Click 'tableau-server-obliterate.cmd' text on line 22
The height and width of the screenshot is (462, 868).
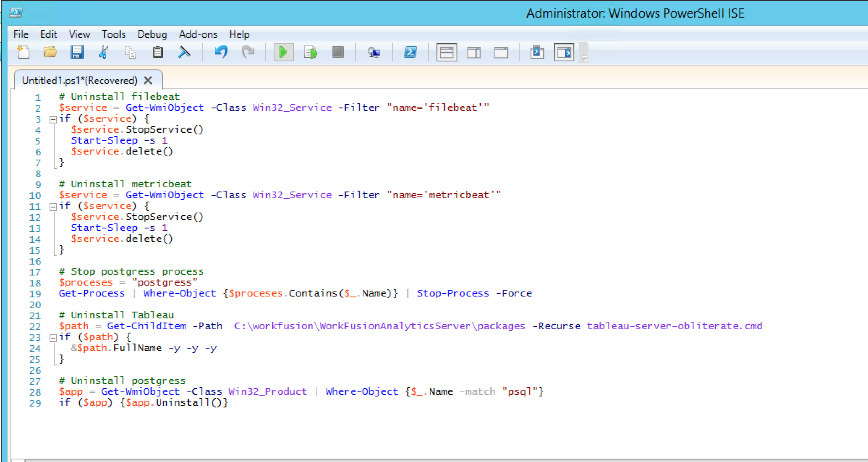(x=675, y=326)
